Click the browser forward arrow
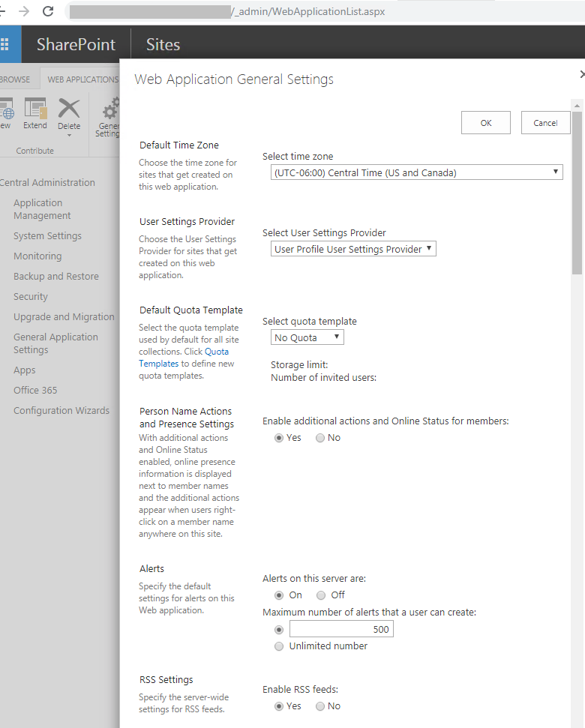The height and width of the screenshot is (728, 585). [x=24, y=11]
